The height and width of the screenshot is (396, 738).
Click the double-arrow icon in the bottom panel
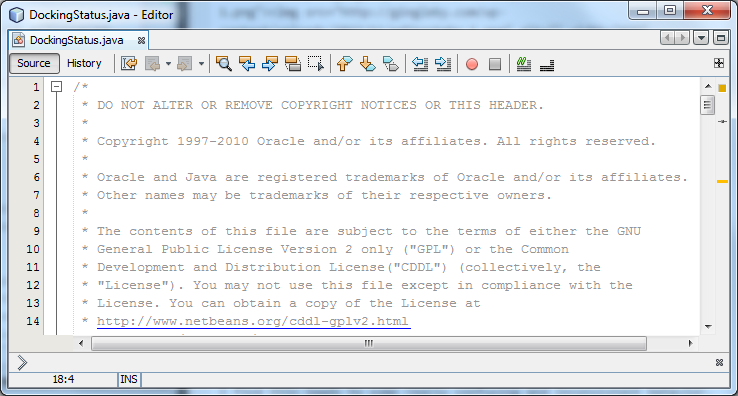(x=22, y=362)
